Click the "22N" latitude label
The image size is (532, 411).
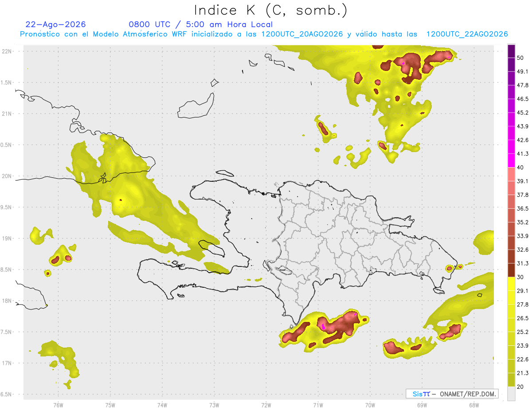point(7,51)
